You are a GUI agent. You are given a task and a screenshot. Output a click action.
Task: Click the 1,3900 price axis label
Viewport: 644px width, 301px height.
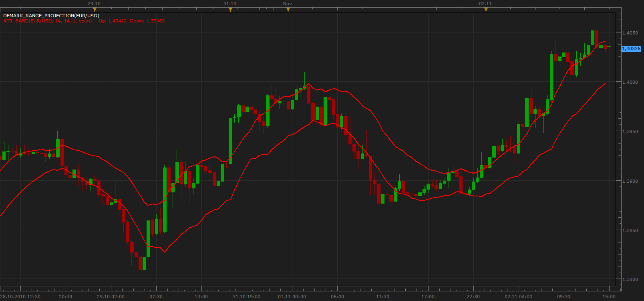point(630,181)
